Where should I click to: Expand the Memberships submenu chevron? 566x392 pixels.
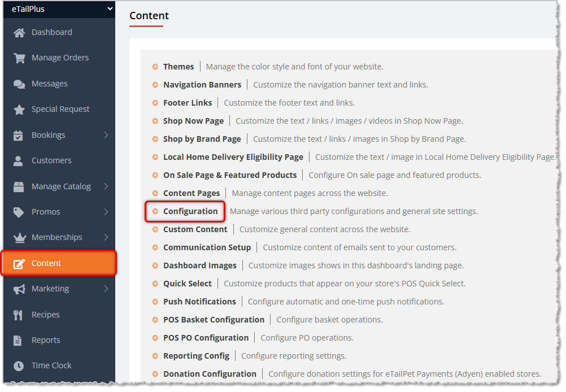pos(106,237)
